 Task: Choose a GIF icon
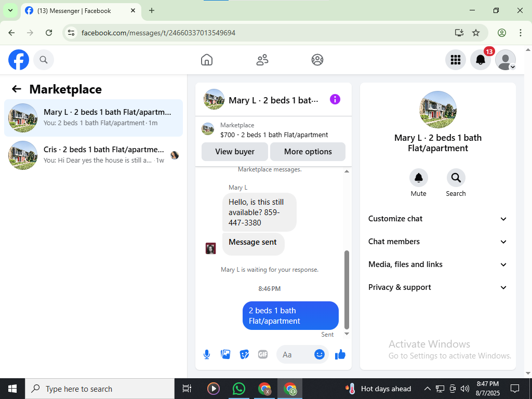click(263, 354)
